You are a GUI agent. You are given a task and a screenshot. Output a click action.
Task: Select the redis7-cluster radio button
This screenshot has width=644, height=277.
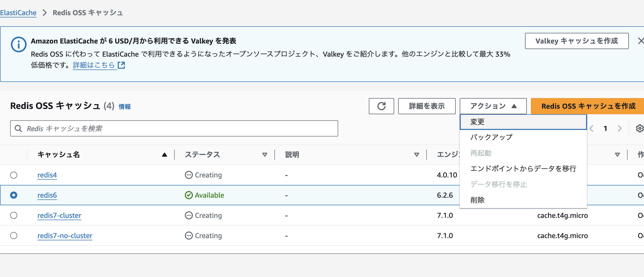14,215
